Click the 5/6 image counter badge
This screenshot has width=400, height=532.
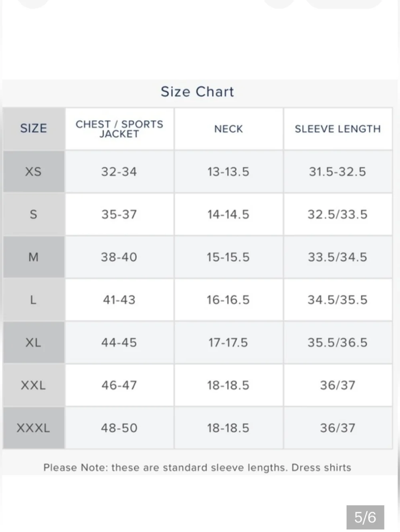pyautogui.click(x=365, y=517)
